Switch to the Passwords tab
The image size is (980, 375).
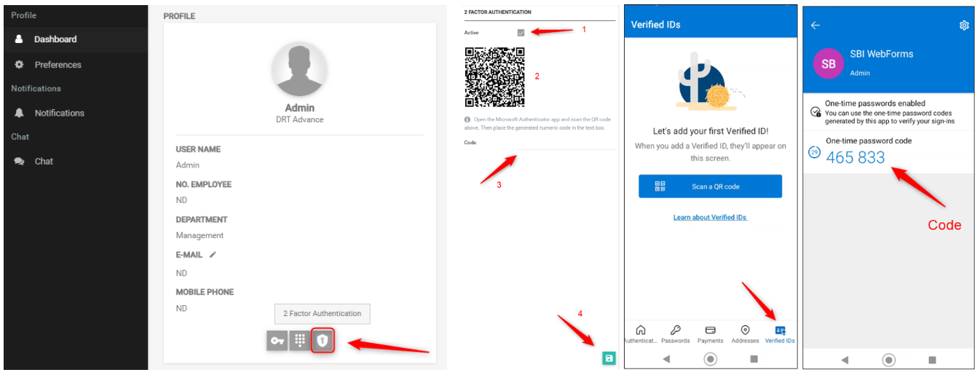coord(675,334)
